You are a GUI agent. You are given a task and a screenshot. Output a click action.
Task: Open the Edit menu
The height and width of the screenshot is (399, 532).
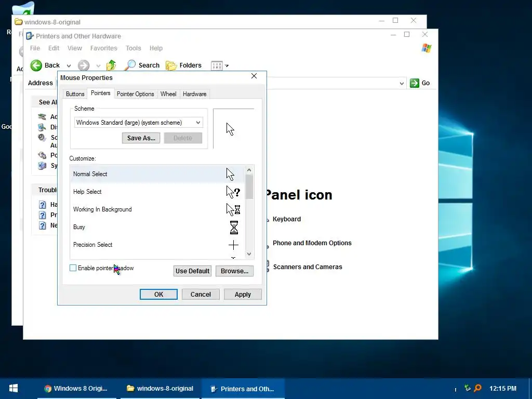click(54, 48)
